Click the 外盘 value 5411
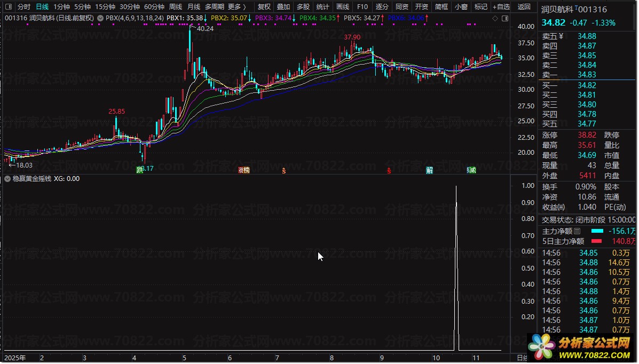The image size is (639, 364). click(588, 176)
